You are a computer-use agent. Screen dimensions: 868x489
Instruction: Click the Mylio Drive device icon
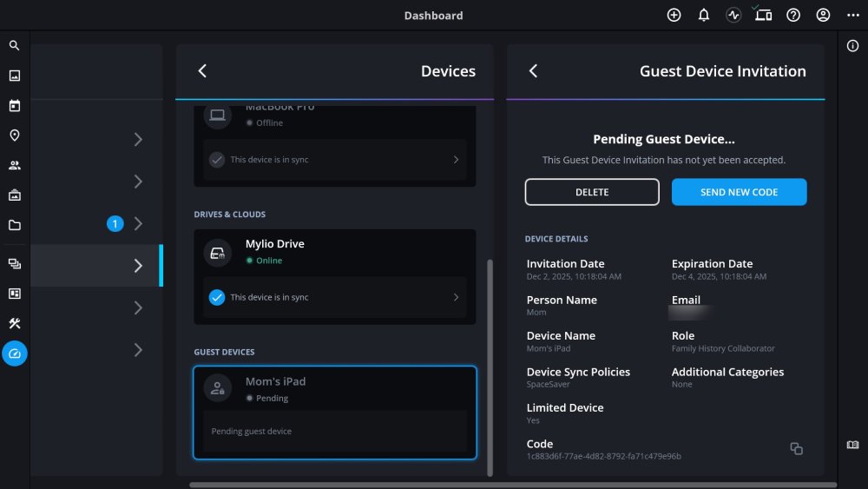[218, 253]
